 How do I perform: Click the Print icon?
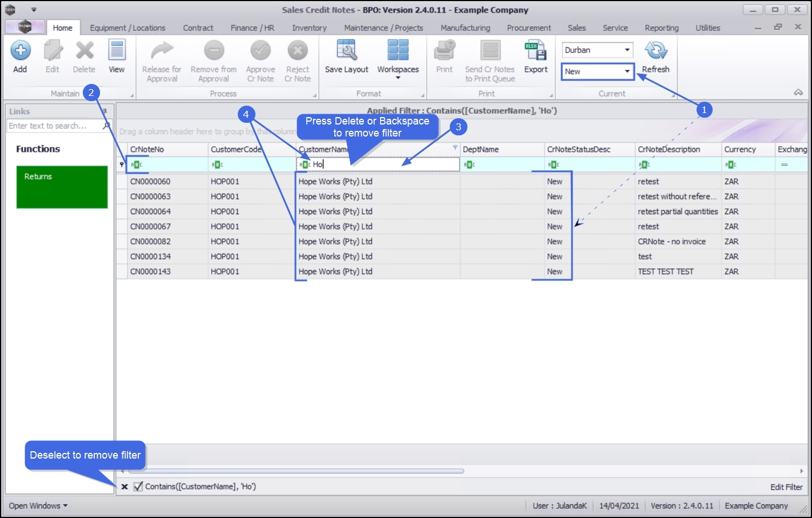click(444, 51)
